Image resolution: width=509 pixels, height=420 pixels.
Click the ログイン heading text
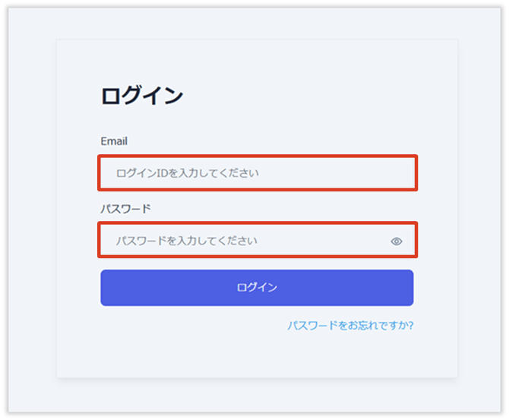[x=142, y=96]
